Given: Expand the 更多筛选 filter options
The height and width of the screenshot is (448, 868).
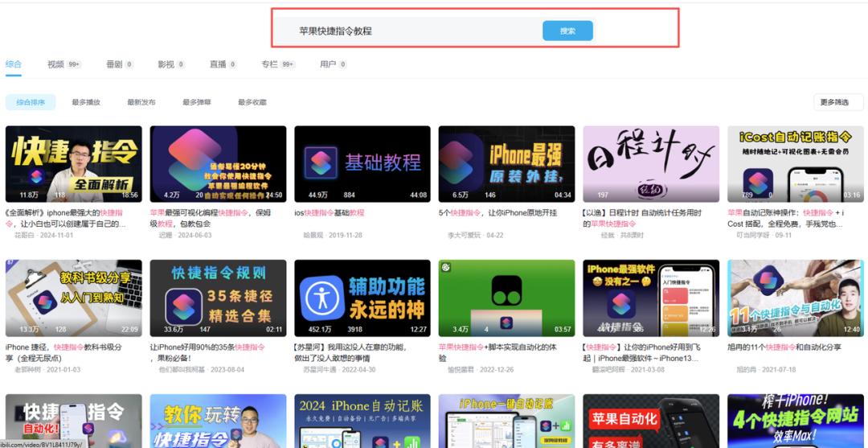Looking at the screenshot, I should (x=838, y=102).
